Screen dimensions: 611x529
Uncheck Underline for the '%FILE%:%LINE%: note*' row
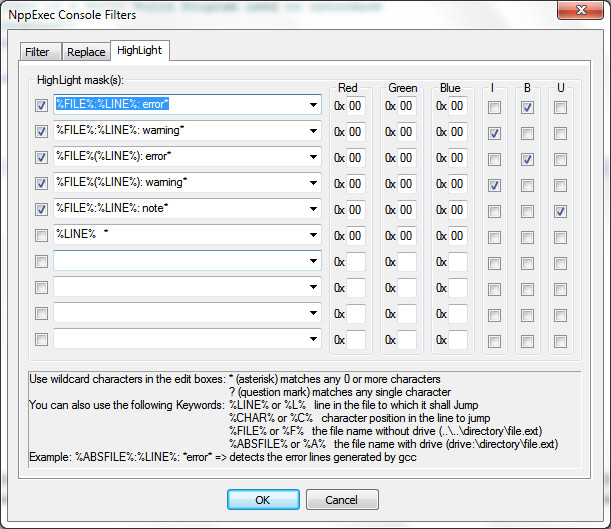pos(560,212)
